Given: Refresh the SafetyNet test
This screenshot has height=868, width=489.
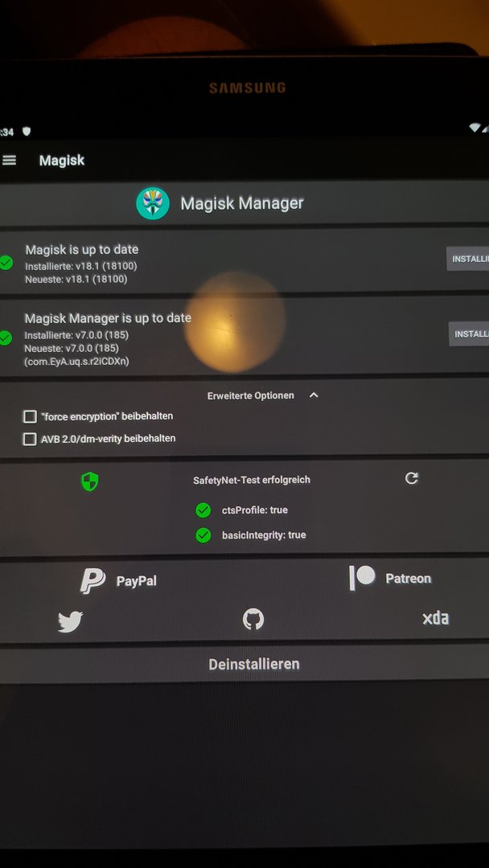Looking at the screenshot, I should [x=412, y=478].
